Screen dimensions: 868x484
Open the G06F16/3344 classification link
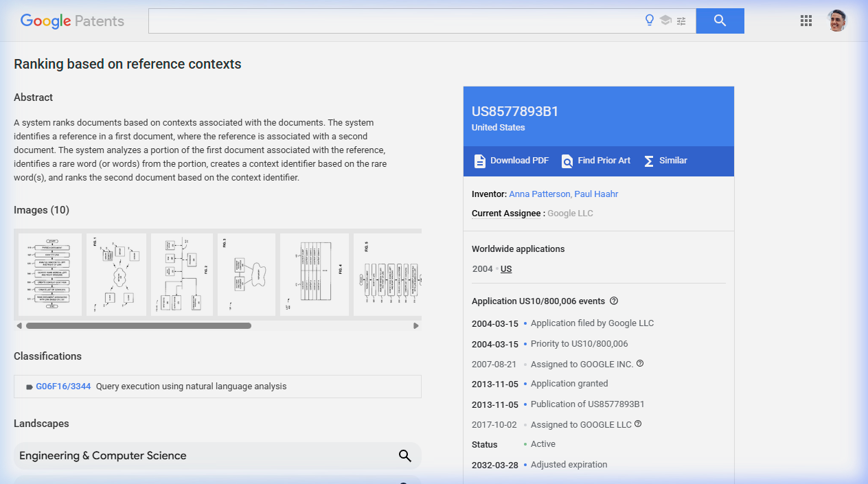click(63, 387)
